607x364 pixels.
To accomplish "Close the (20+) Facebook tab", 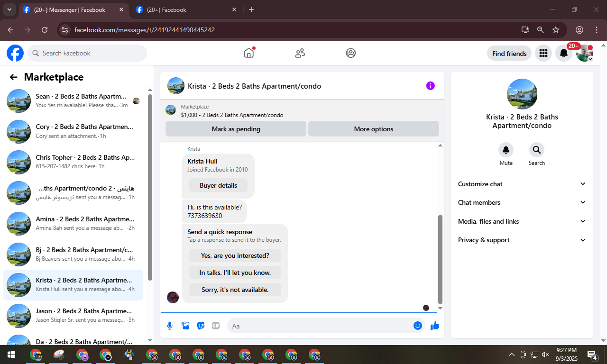I will [234, 9].
